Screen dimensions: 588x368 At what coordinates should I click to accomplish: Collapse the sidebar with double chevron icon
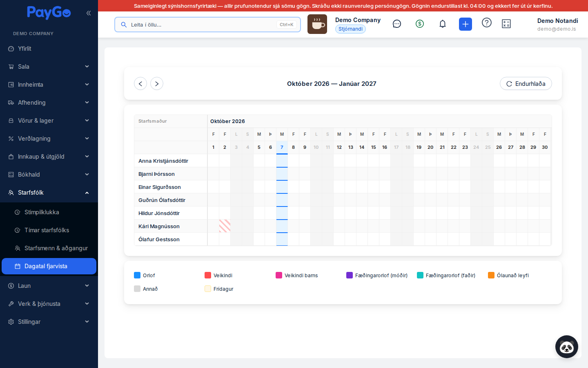[x=89, y=13]
